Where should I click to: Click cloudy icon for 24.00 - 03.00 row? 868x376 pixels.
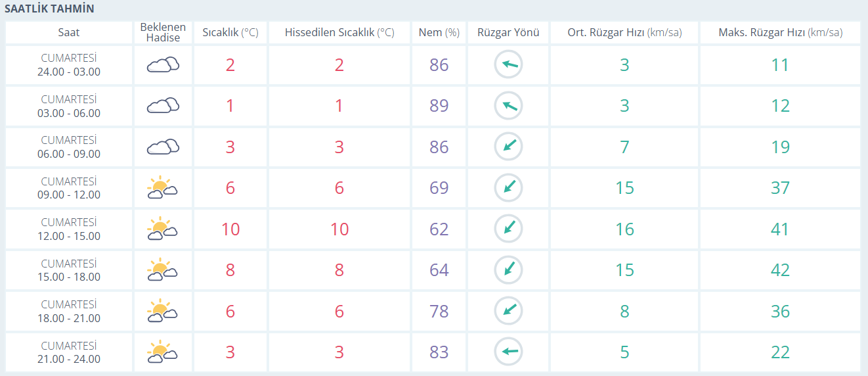(x=163, y=64)
